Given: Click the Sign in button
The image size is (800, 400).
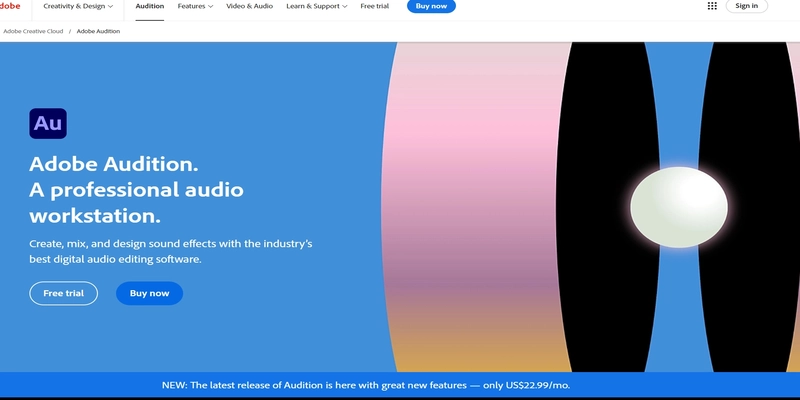Looking at the screenshot, I should pyautogui.click(x=746, y=6).
